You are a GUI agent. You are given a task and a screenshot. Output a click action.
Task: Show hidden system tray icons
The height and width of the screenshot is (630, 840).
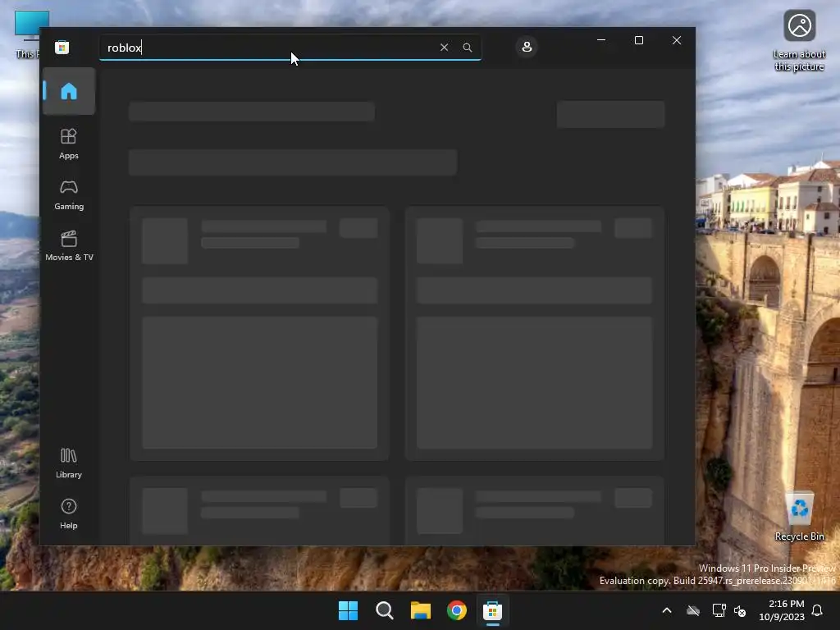coord(667,610)
